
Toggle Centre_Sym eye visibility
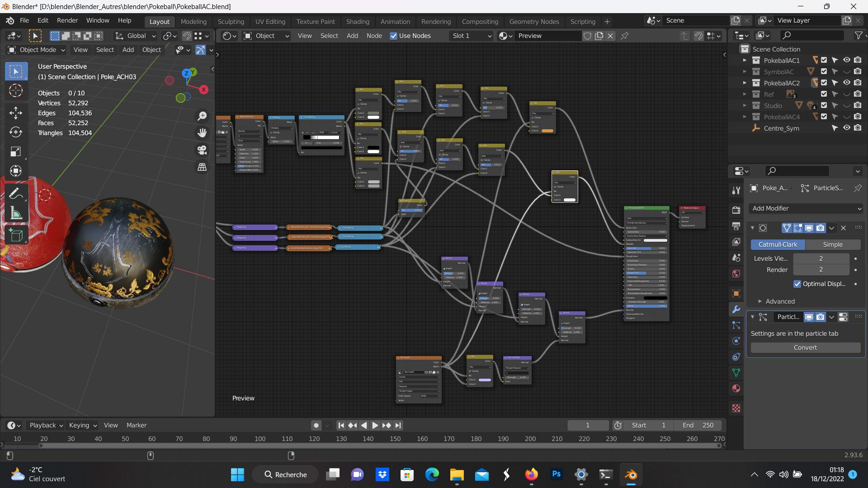point(846,128)
